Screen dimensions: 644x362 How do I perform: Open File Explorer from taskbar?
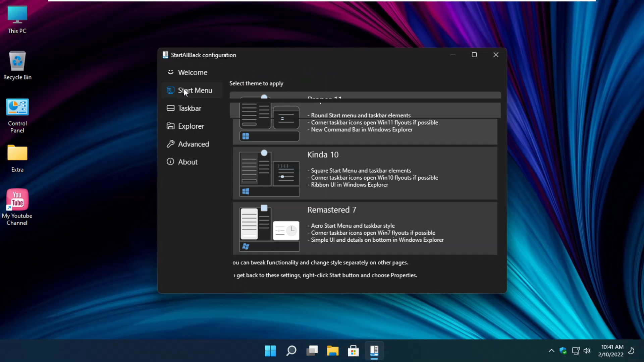click(333, 351)
